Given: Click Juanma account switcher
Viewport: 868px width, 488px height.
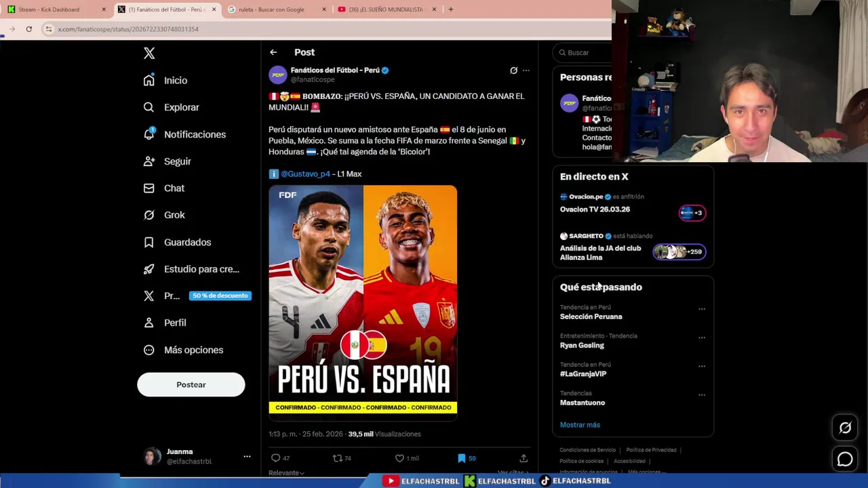Looking at the screenshot, I should (197, 456).
